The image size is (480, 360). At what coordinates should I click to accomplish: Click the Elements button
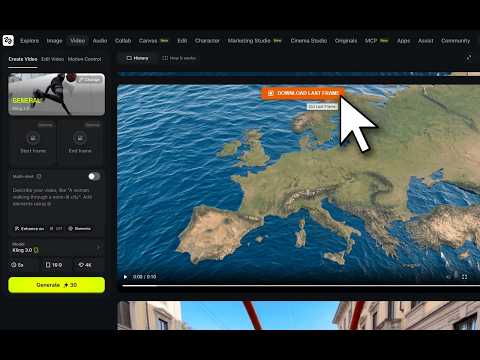[x=80, y=229]
